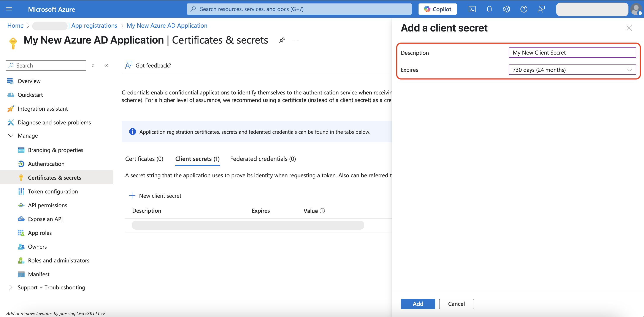Screen dimensions: 644x317
Task: Click the Manifest icon
Action: point(21,274)
